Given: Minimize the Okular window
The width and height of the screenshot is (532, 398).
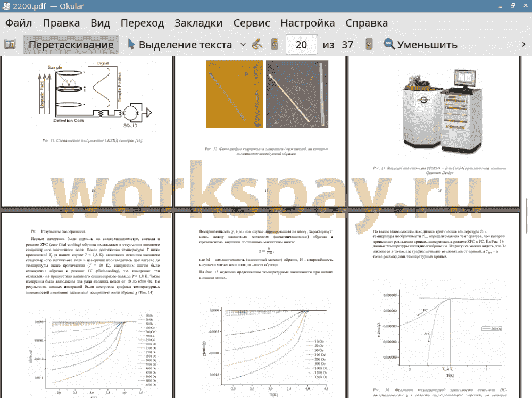Looking at the screenshot, I should tap(501, 6).
